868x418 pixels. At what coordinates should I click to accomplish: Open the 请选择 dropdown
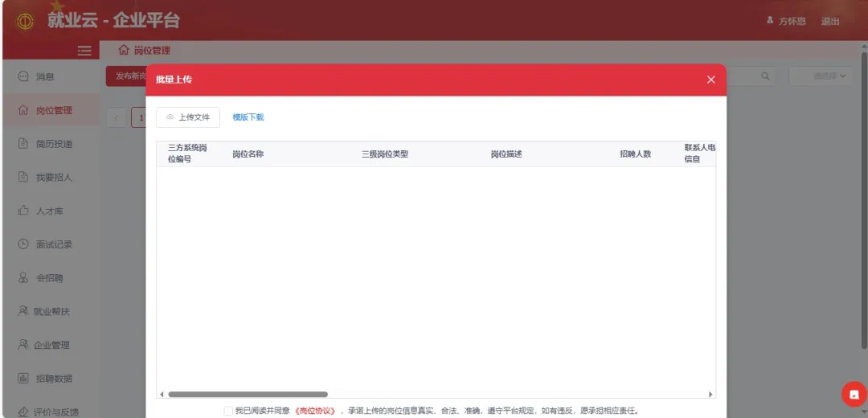pos(821,76)
